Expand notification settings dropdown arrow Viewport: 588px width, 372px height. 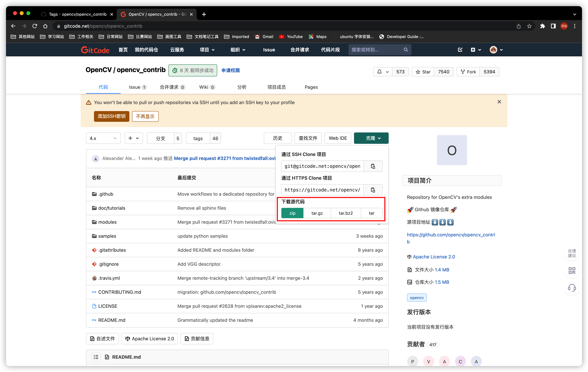(387, 72)
